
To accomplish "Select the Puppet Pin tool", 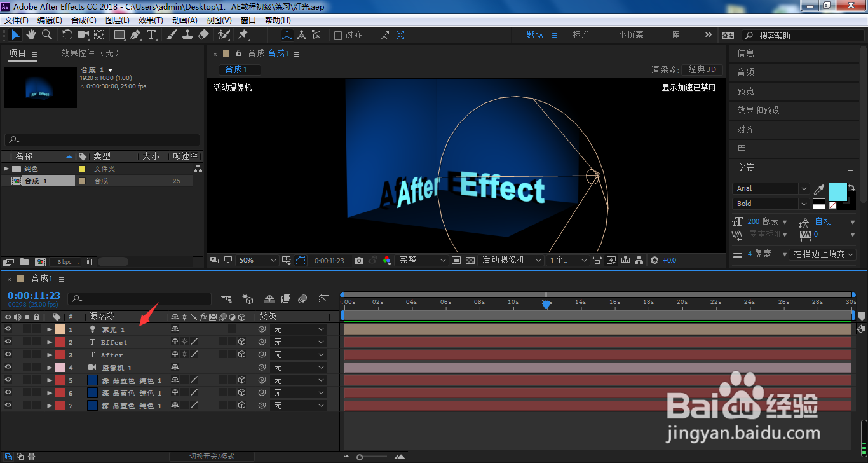I will [x=243, y=35].
